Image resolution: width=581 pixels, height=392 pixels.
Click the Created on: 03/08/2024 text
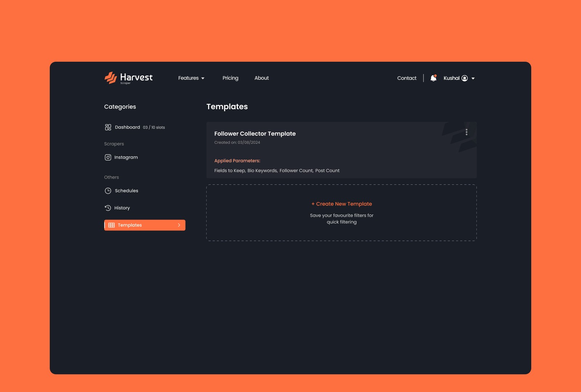237,142
